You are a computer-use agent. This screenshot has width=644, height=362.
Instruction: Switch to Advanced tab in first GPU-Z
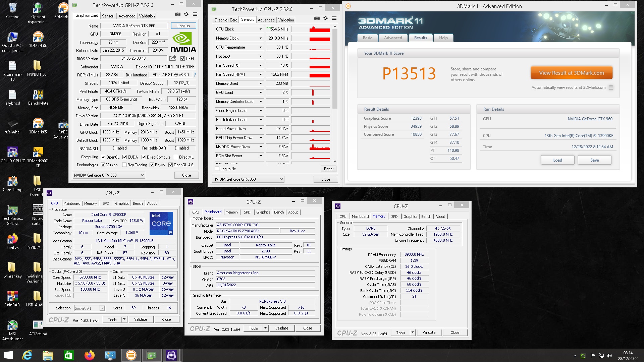(x=127, y=16)
